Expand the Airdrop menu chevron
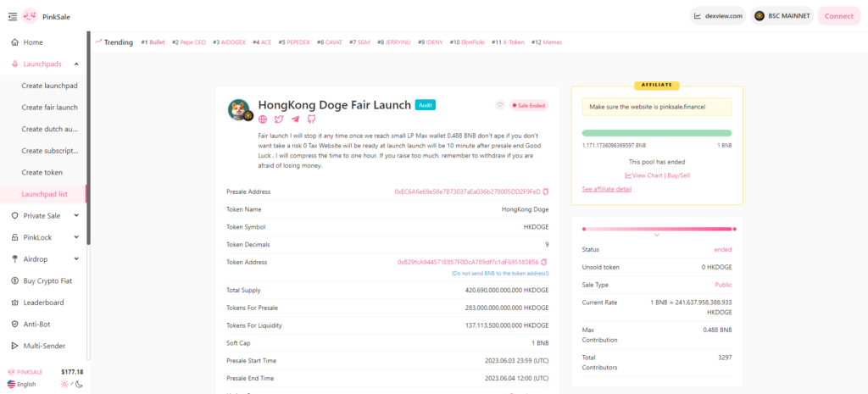The width and height of the screenshot is (868, 394). (76, 259)
